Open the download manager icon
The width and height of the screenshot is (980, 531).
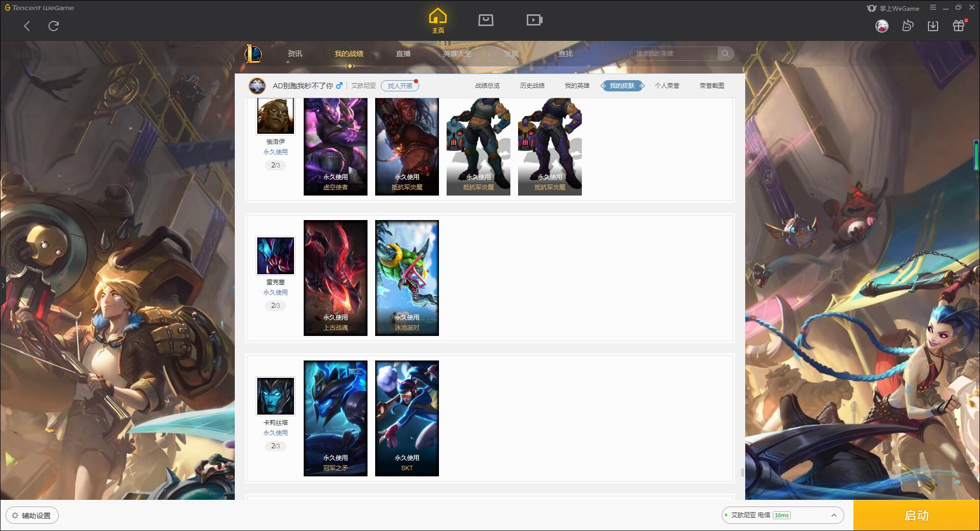[933, 26]
